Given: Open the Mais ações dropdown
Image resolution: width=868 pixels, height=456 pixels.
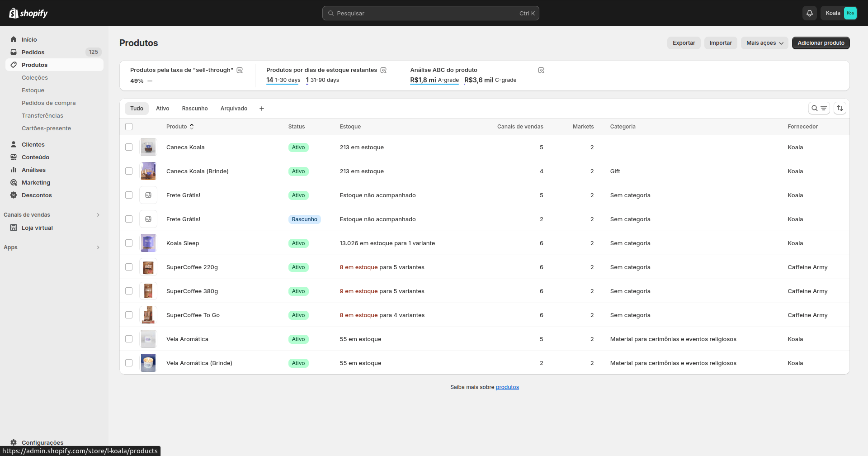Looking at the screenshot, I should [x=764, y=43].
